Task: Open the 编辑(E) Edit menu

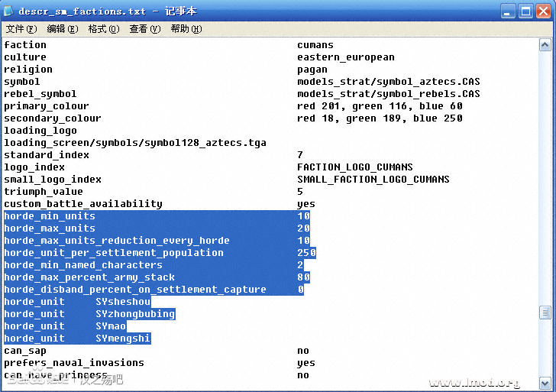Action: tap(62, 29)
